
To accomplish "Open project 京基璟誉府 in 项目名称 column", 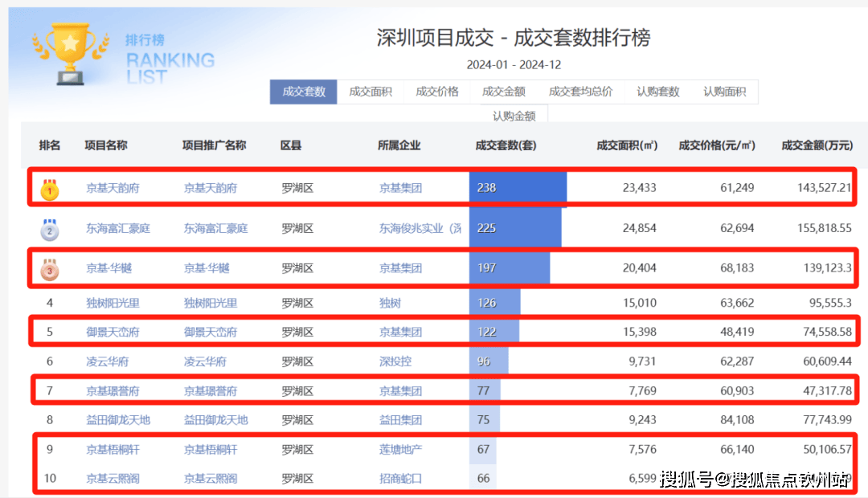I will click(113, 391).
